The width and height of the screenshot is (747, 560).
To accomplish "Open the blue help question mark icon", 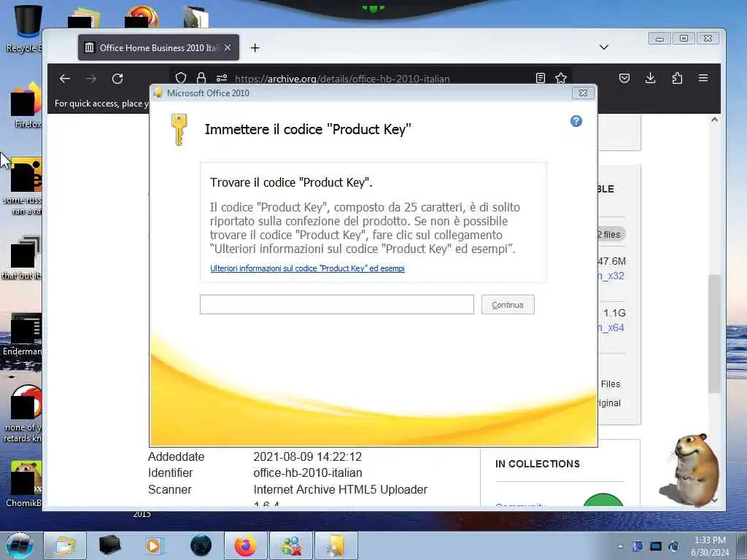I will [576, 122].
